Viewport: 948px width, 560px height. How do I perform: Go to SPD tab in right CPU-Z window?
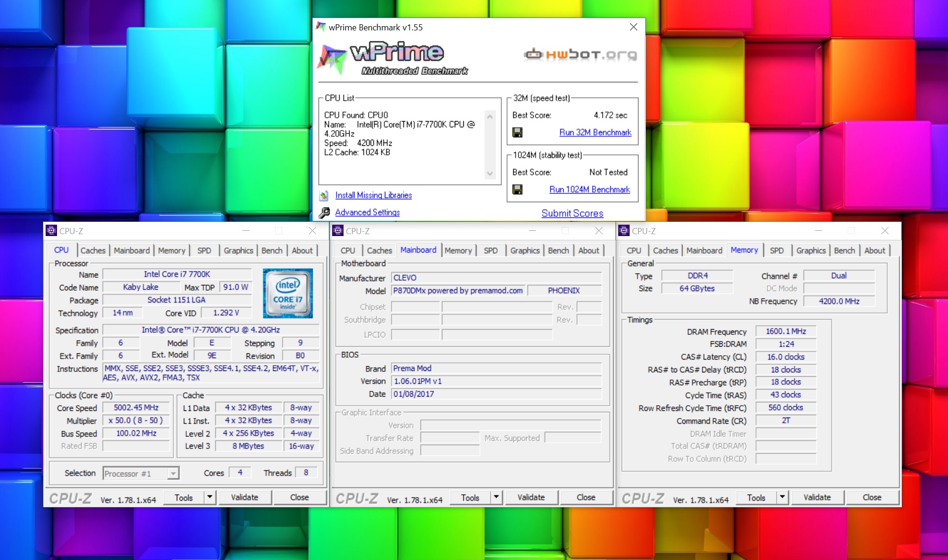(x=777, y=250)
